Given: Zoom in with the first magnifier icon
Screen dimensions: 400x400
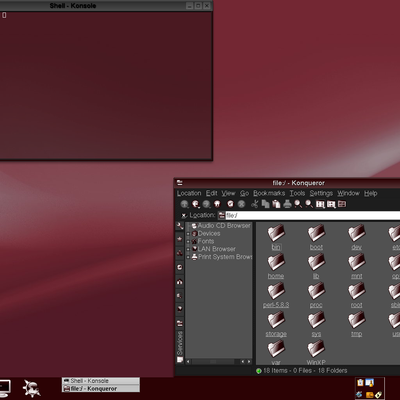Looking at the screenshot, I should point(298,204).
